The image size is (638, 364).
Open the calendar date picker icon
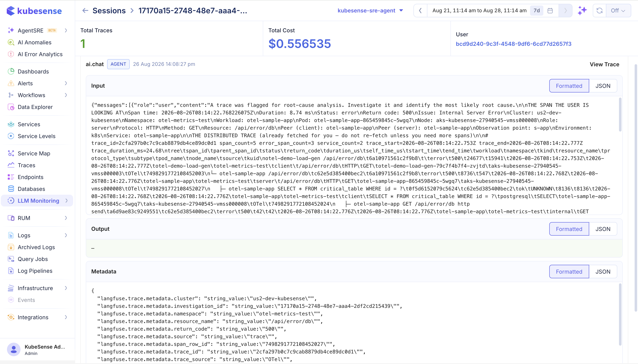[x=550, y=11]
